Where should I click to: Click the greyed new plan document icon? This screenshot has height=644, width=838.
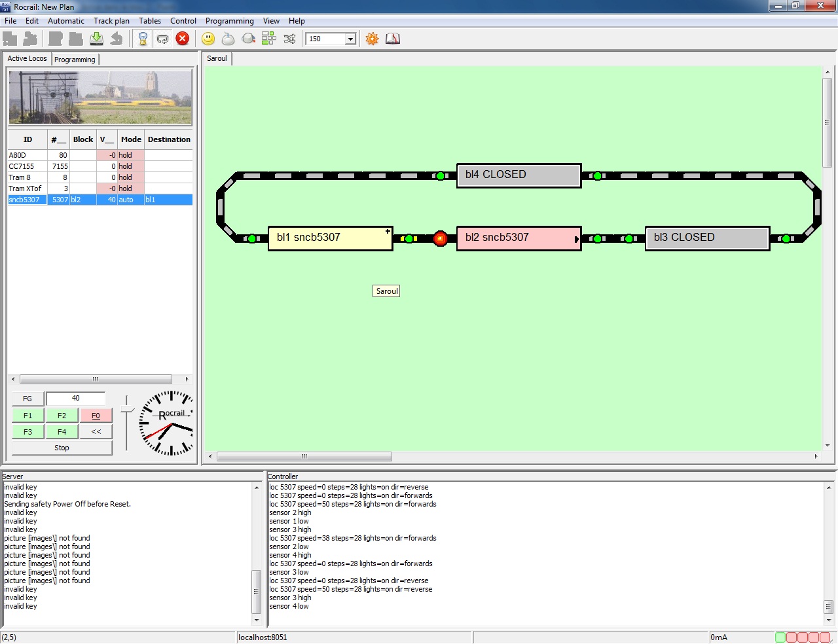(x=56, y=39)
